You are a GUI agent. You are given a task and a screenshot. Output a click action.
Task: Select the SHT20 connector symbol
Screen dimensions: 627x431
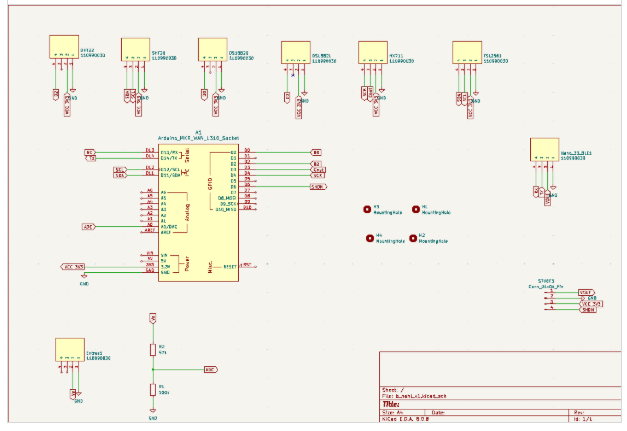click(x=135, y=50)
